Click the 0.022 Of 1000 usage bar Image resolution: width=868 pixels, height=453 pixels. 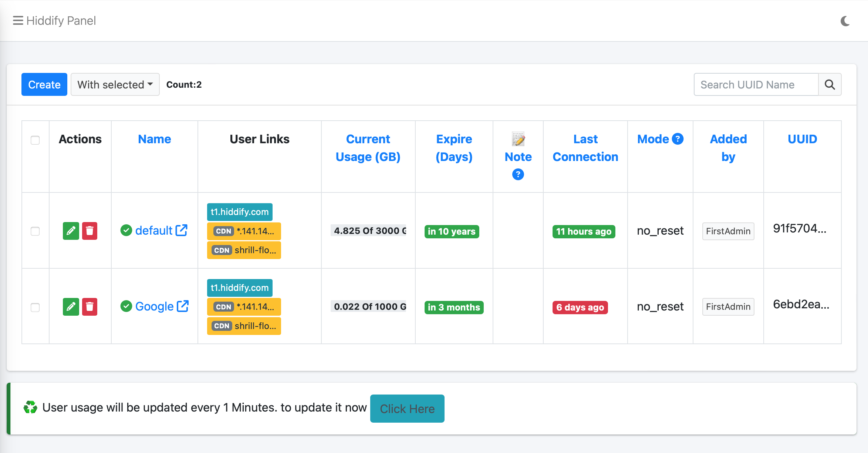coord(368,306)
